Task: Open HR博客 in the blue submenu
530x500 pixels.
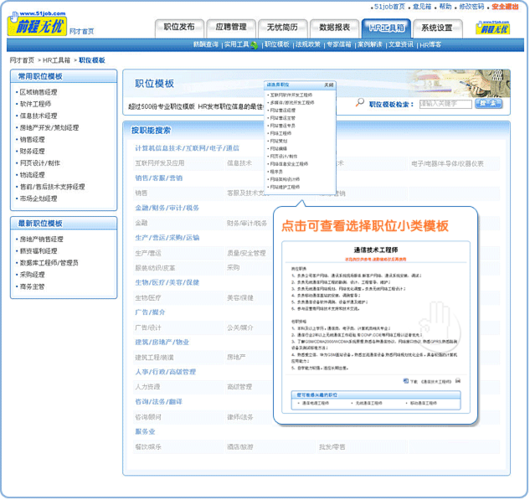Action: [x=430, y=45]
